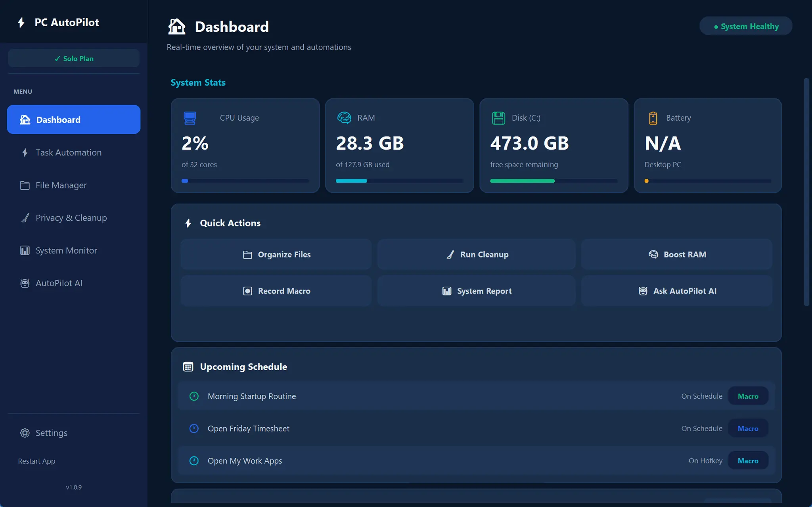
Task: Click the RAM usage progress bar
Action: tap(399, 181)
